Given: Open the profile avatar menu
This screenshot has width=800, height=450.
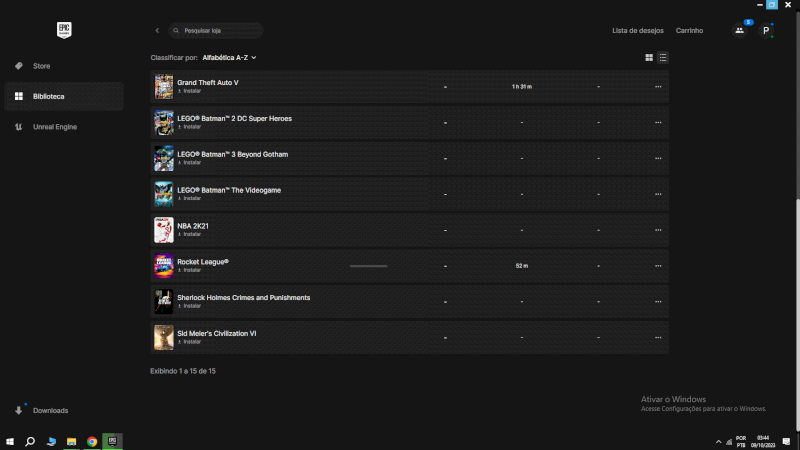Looking at the screenshot, I should pyautogui.click(x=766, y=30).
